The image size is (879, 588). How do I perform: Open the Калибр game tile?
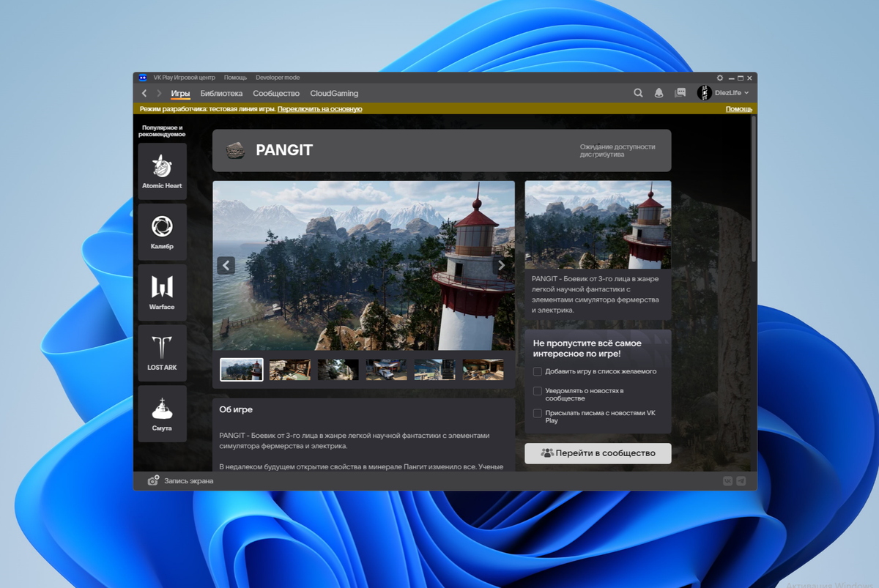tap(162, 232)
